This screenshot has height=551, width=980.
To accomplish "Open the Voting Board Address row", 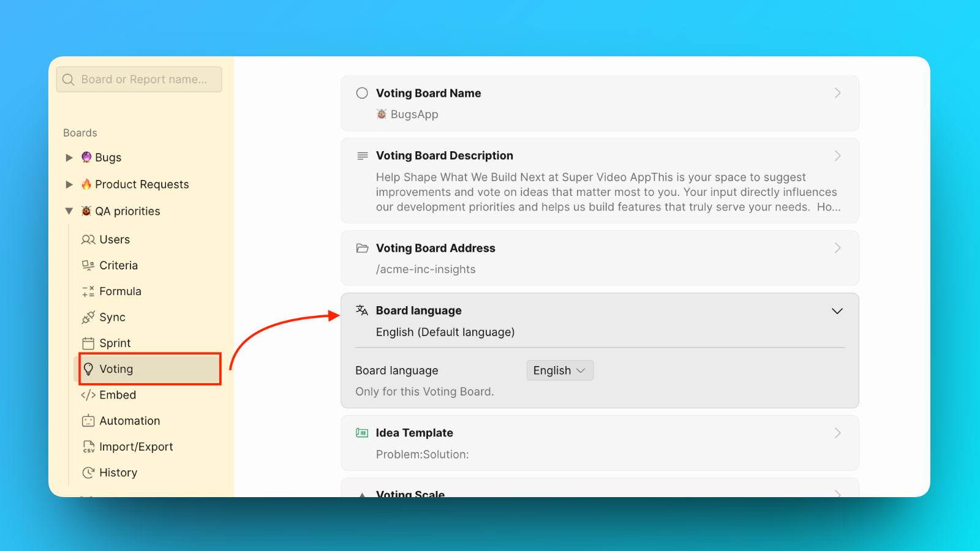I will [599, 258].
